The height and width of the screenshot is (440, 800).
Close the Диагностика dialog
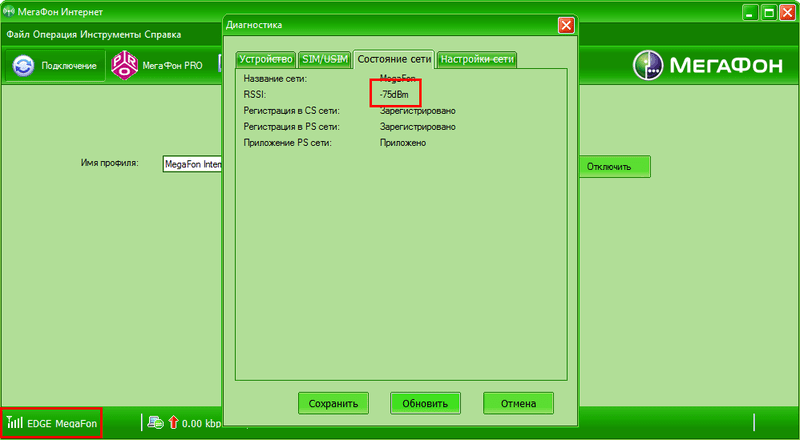point(566,25)
